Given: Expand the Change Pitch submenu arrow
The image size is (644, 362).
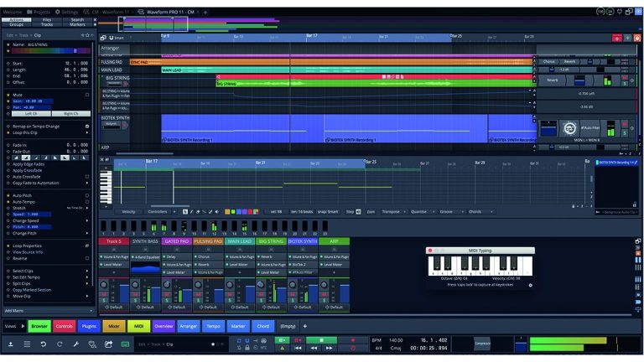Looking at the screenshot, I should [x=87, y=233].
